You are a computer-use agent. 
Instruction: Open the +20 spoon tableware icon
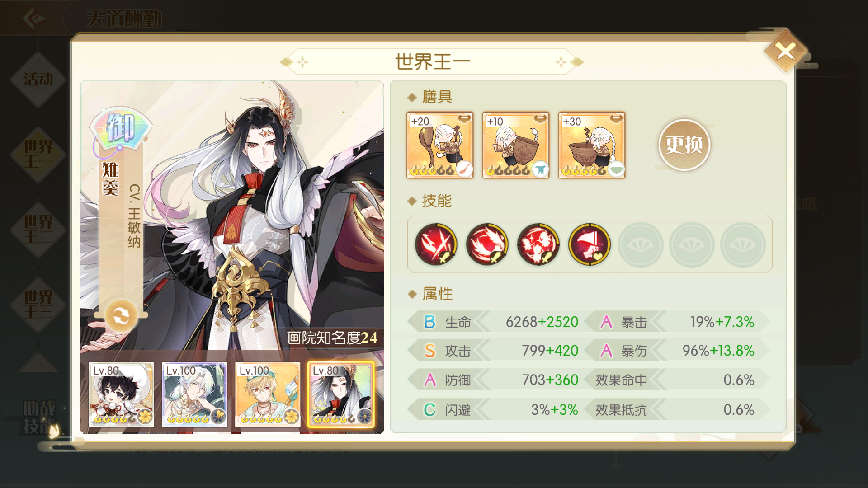(x=440, y=145)
